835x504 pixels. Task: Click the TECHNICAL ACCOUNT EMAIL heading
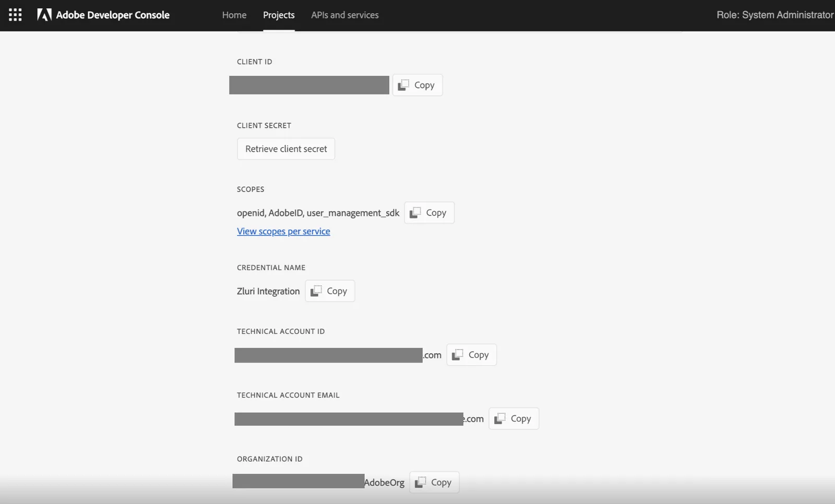288,395
